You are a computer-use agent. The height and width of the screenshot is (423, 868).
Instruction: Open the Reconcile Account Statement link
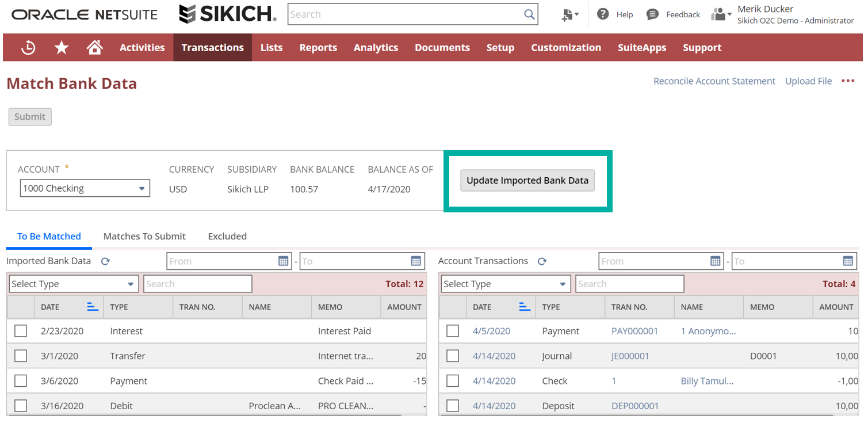point(714,81)
